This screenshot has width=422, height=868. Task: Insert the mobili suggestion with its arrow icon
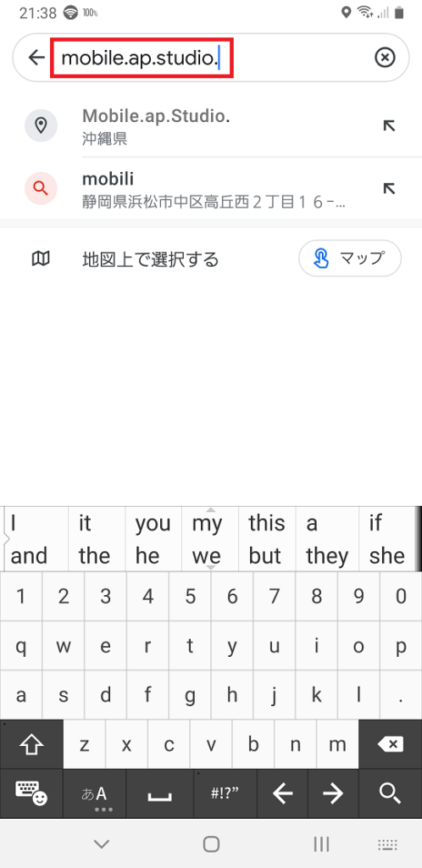click(x=389, y=189)
